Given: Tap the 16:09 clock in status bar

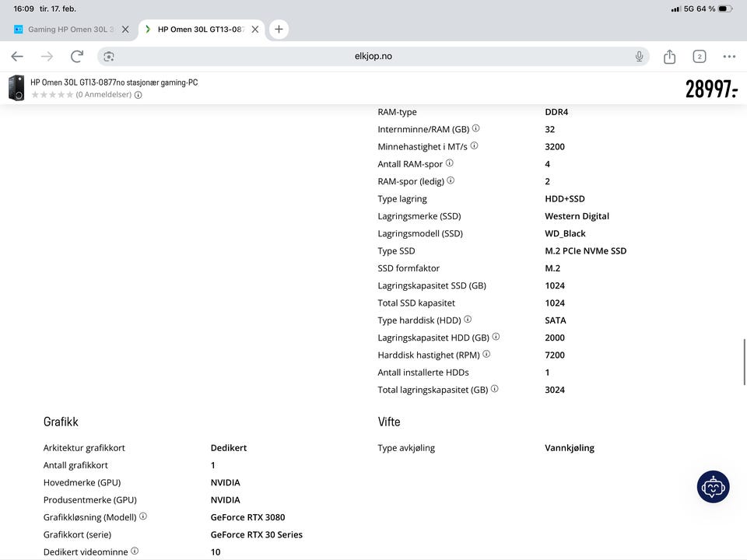Looking at the screenshot, I should coord(24,9).
